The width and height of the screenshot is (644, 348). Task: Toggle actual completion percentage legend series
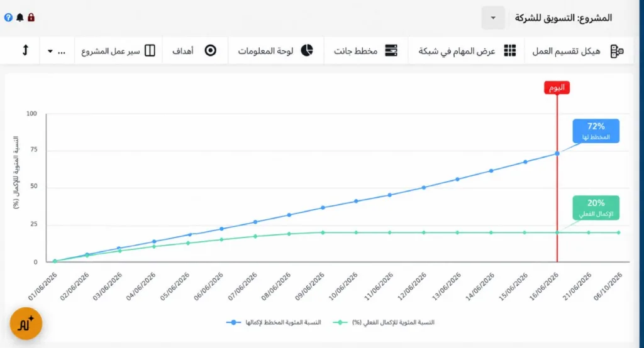[x=384, y=322]
